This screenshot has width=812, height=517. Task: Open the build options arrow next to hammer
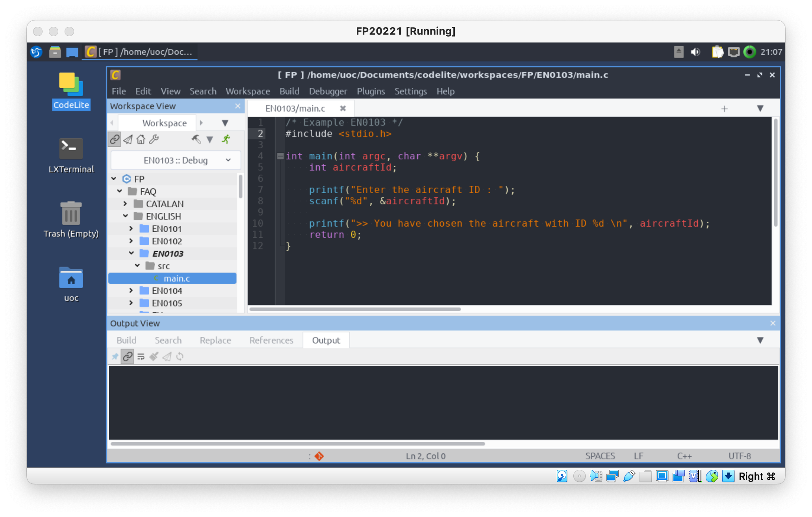(x=210, y=139)
